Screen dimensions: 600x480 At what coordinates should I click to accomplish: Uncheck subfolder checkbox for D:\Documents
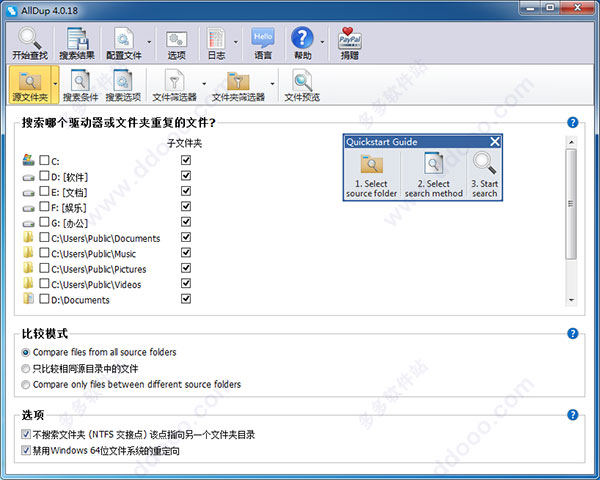pos(186,299)
